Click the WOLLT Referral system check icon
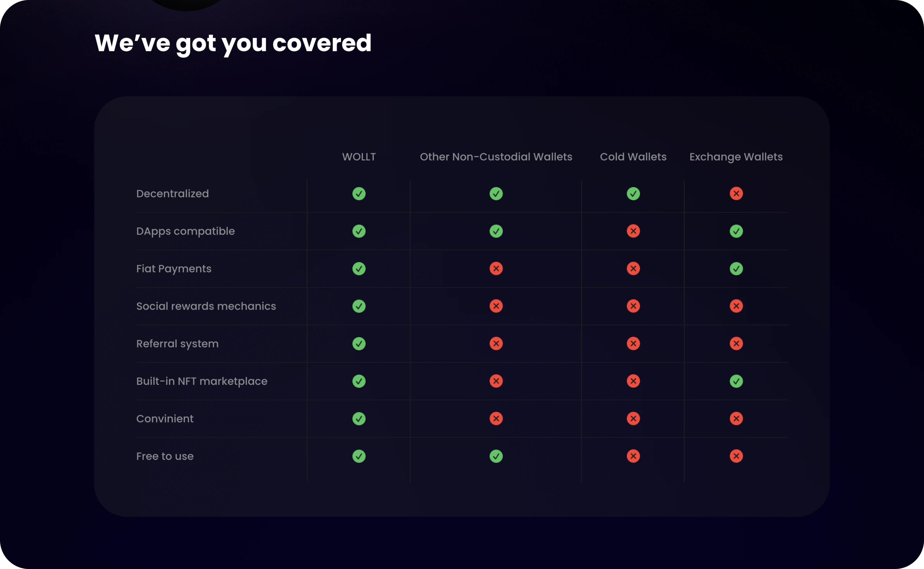This screenshot has width=924, height=569. coord(359,343)
